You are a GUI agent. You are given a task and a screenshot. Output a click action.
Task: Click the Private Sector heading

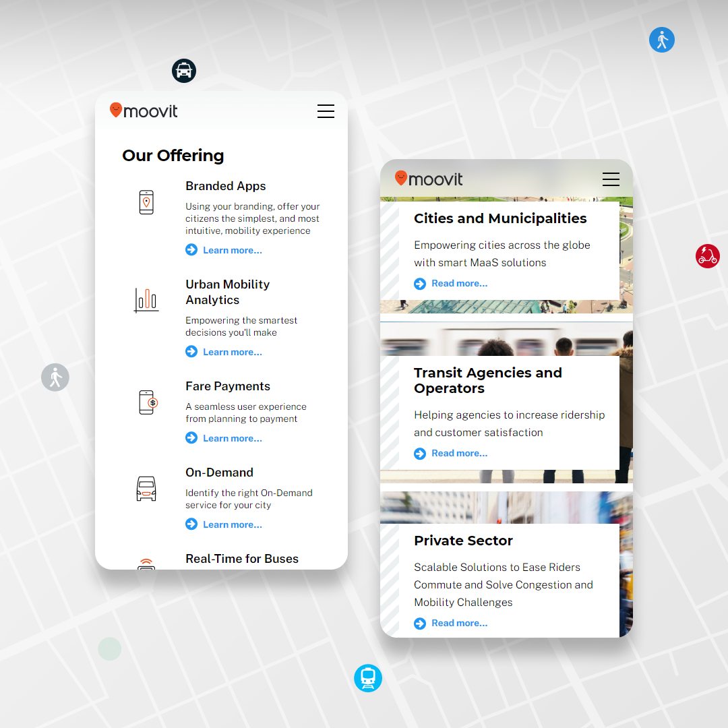pyautogui.click(x=463, y=541)
